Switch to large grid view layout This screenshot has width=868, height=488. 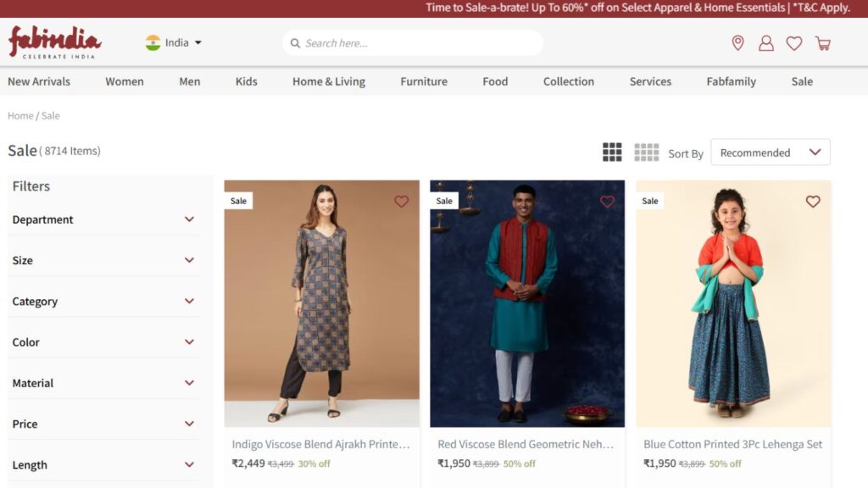coord(612,152)
